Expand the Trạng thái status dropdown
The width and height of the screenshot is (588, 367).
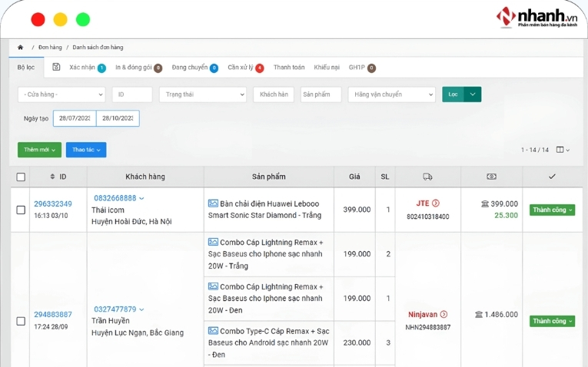(203, 94)
